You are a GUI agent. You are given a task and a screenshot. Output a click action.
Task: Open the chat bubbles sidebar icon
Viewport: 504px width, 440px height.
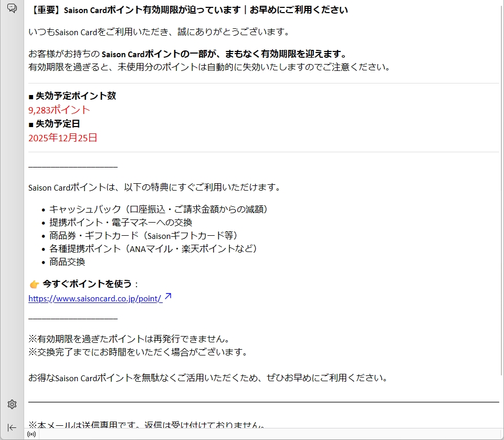pos(12,8)
